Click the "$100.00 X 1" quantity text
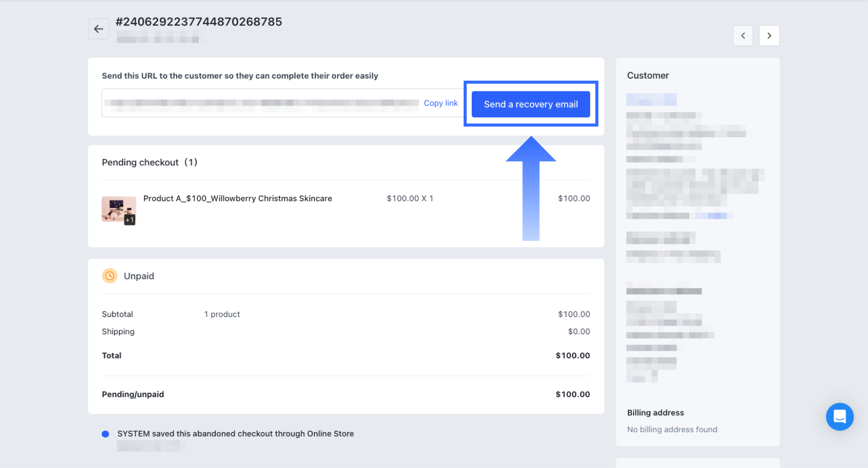This screenshot has height=468, width=868. point(409,199)
